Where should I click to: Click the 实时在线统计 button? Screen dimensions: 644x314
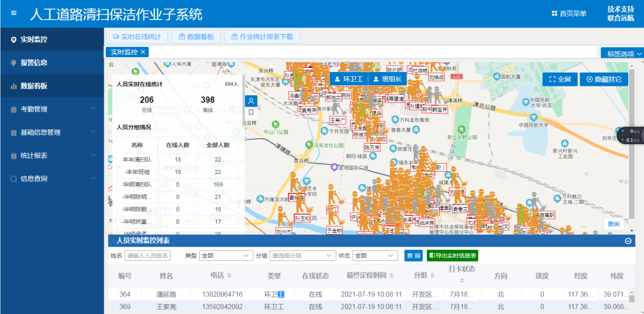(137, 36)
